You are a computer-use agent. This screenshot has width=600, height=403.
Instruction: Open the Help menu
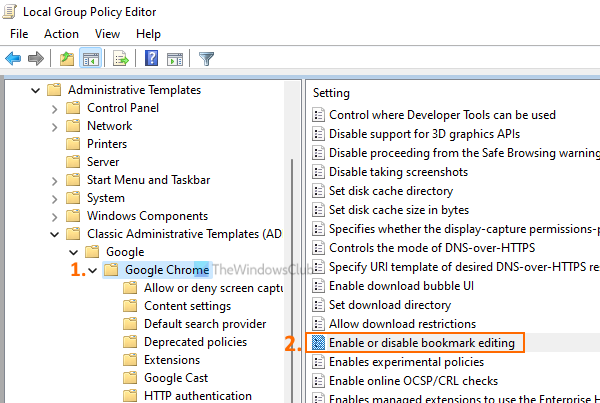click(148, 34)
